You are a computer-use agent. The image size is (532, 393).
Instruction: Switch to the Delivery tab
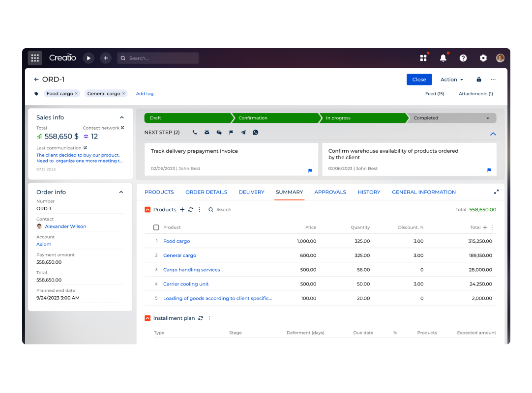pos(251,192)
